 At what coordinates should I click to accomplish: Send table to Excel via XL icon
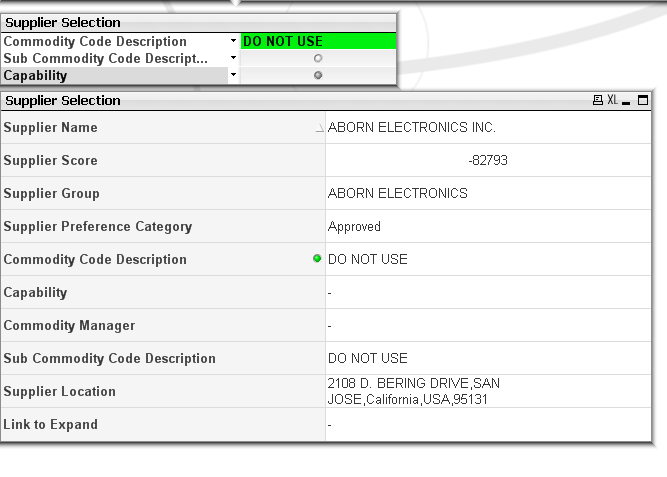(612, 100)
